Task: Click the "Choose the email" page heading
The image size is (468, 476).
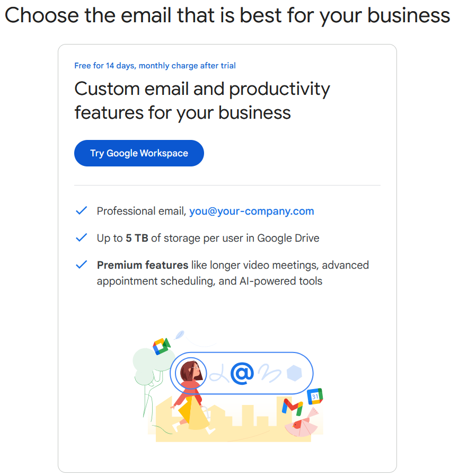Action: pos(227,15)
